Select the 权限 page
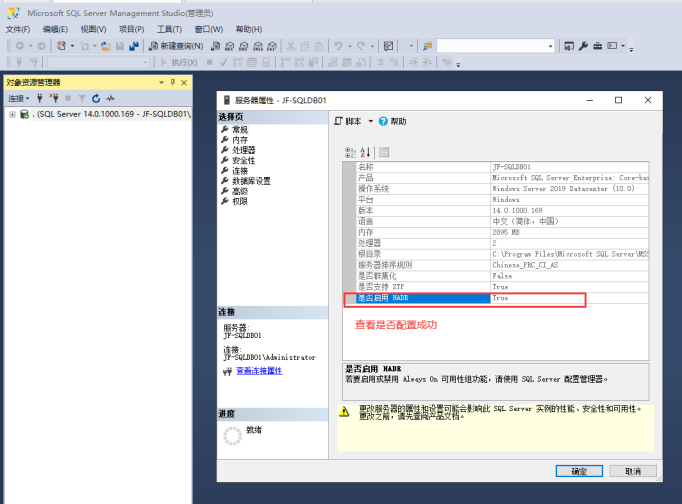The height and width of the screenshot is (504, 682). (x=240, y=201)
